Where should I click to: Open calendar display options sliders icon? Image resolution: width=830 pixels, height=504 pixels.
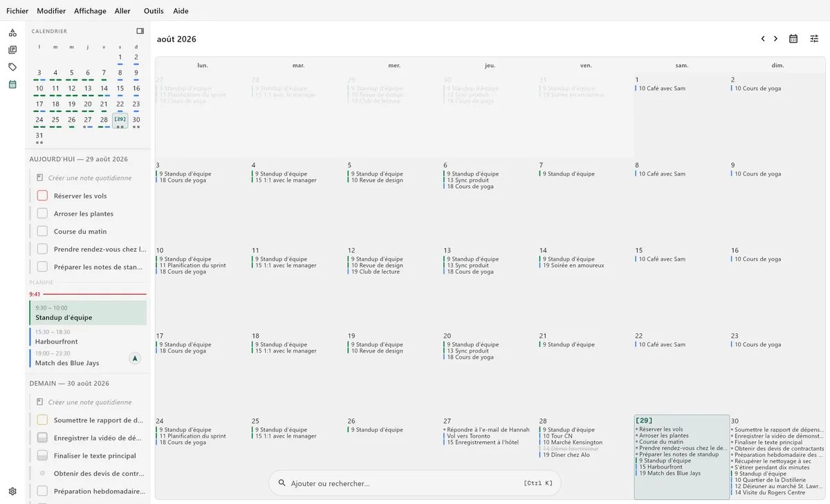pos(814,39)
